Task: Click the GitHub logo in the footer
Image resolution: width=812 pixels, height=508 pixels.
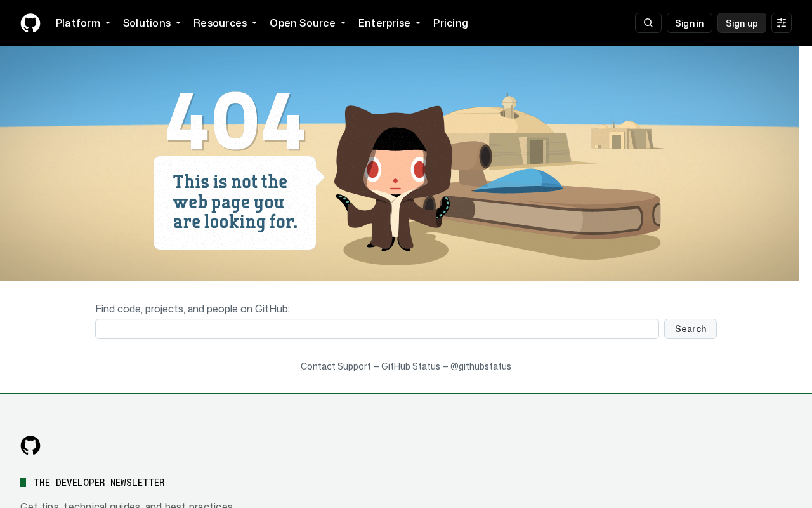Action: [x=30, y=445]
